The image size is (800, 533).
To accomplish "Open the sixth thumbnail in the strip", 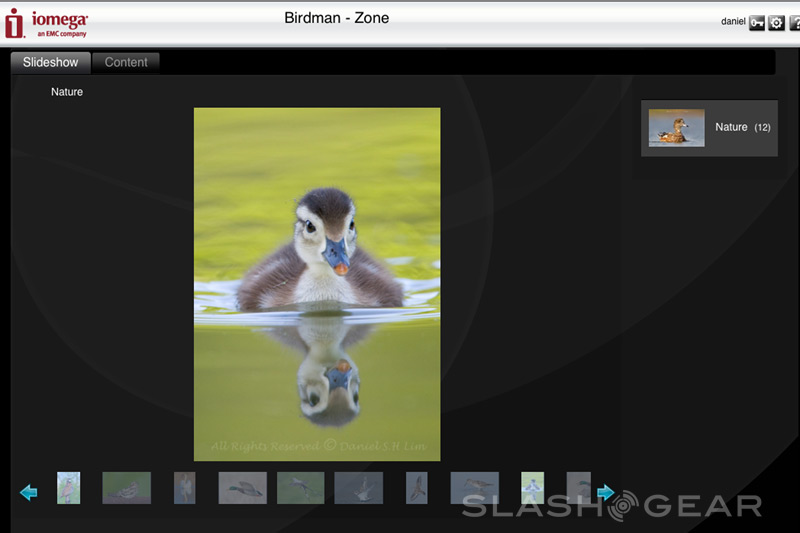I will (x=358, y=488).
